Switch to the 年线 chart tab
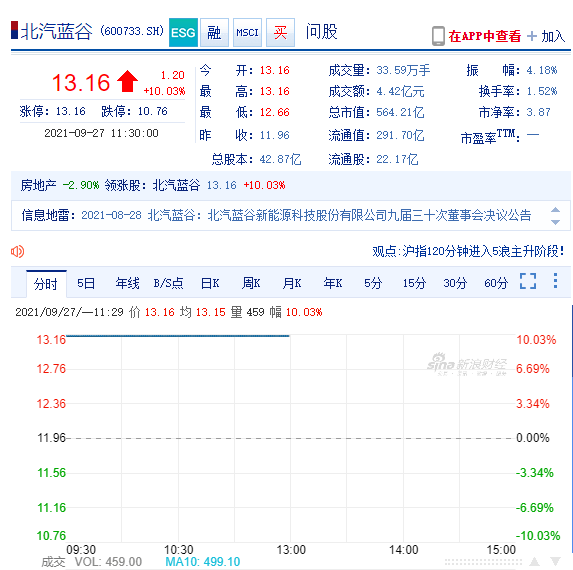573x570 pixels. (127, 283)
